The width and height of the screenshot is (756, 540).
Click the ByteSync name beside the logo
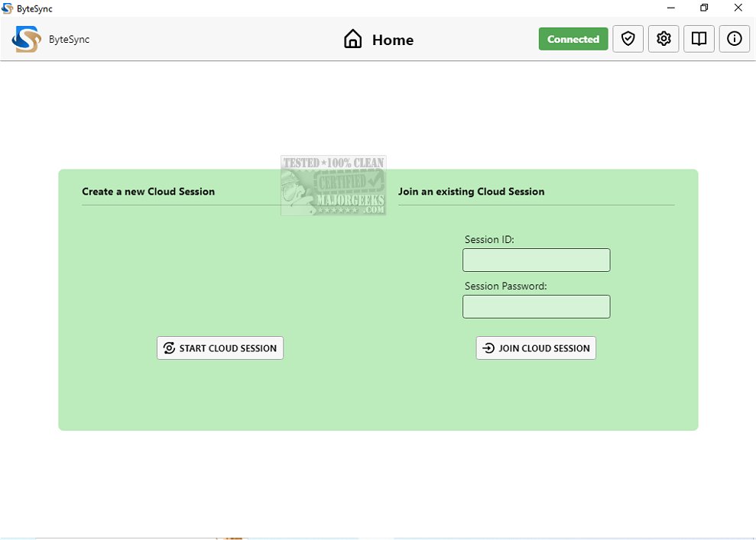pyautogui.click(x=69, y=40)
